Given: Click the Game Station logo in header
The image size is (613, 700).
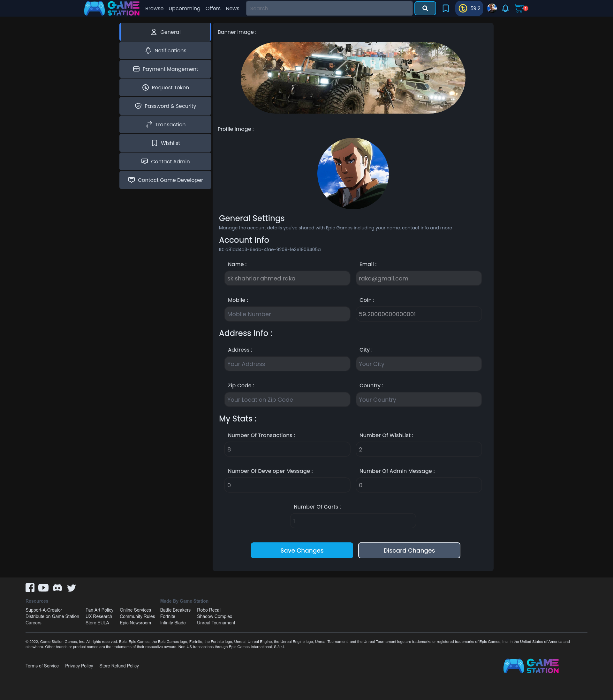Looking at the screenshot, I should pos(112,9).
